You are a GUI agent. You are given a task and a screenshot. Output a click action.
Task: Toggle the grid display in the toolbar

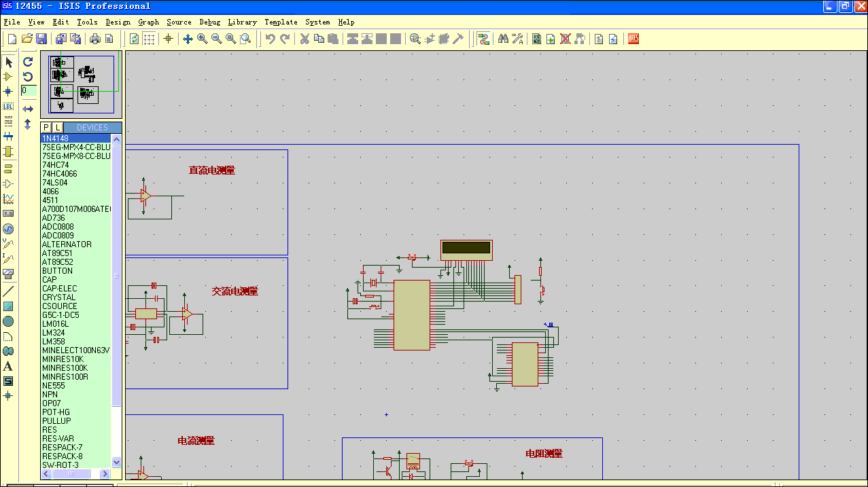click(x=149, y=39)
